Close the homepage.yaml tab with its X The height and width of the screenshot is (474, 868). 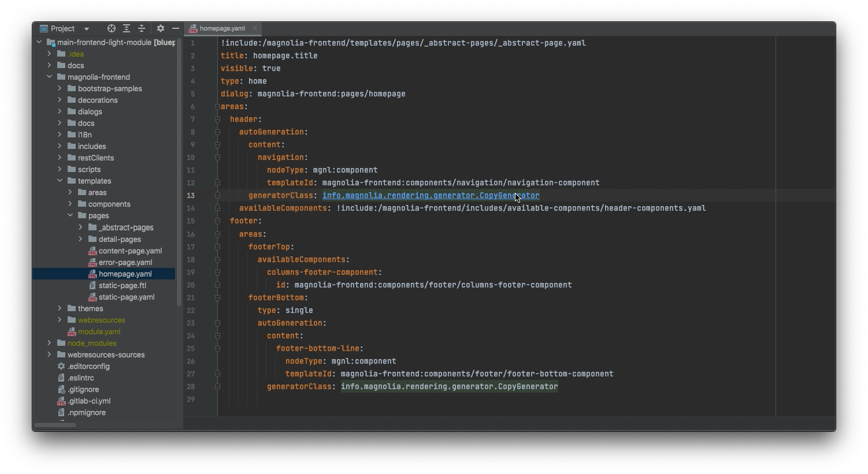tap(254, 28)
